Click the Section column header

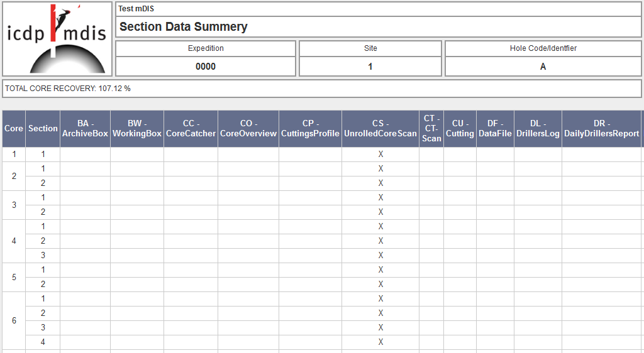[x=43, y=129]
